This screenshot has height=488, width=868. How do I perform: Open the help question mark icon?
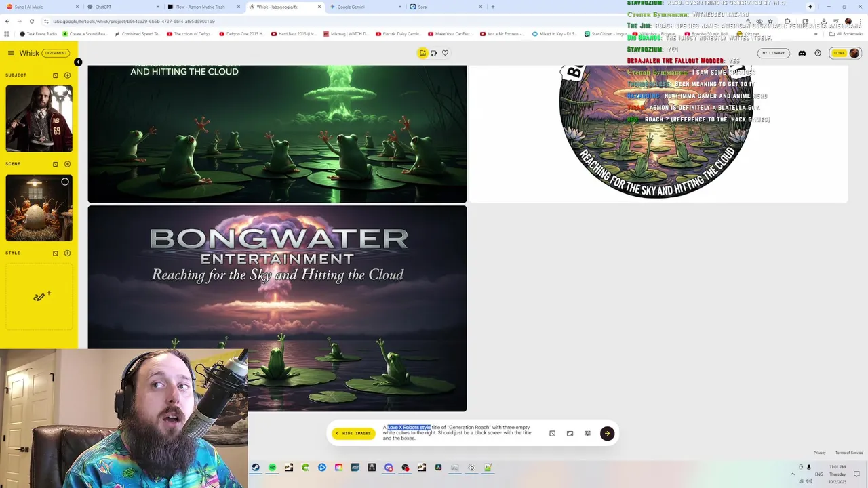pos(818,53)
